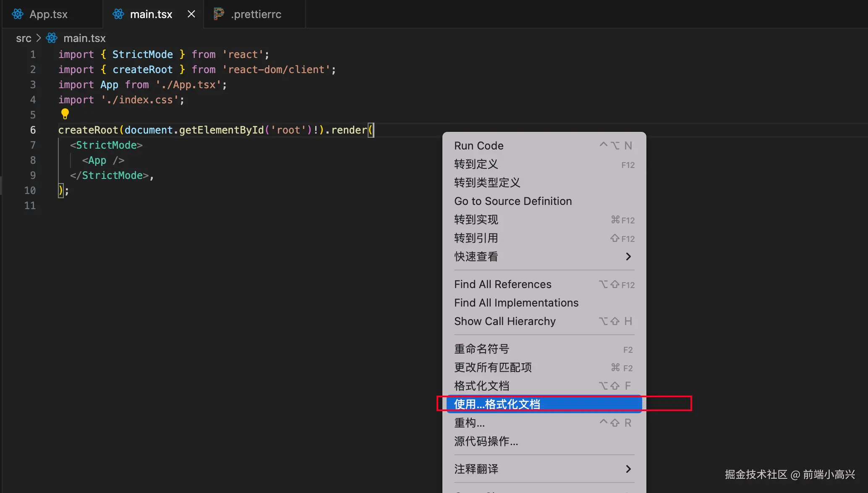Choose Show Call Hierarchy option

pos(505,321)
